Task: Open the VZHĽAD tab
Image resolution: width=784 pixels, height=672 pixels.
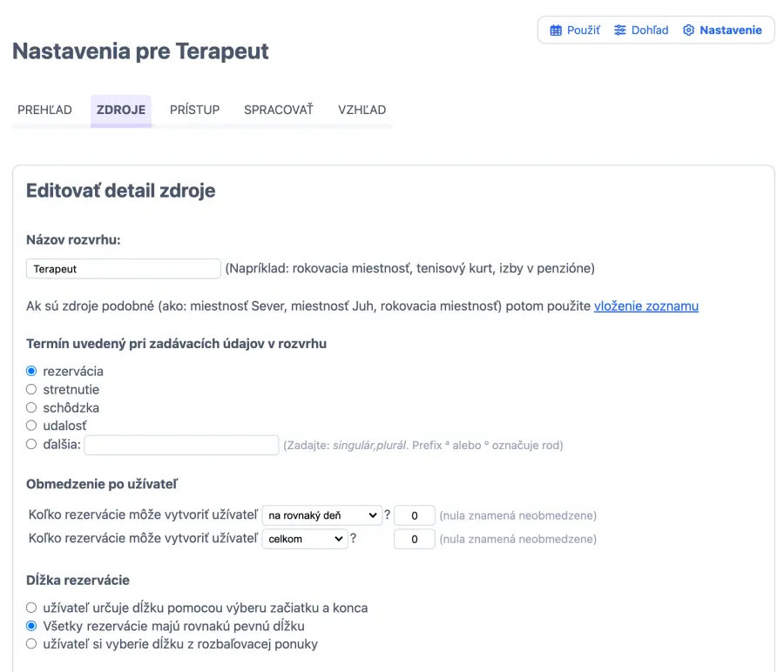Action: click(x=362, y=110)
